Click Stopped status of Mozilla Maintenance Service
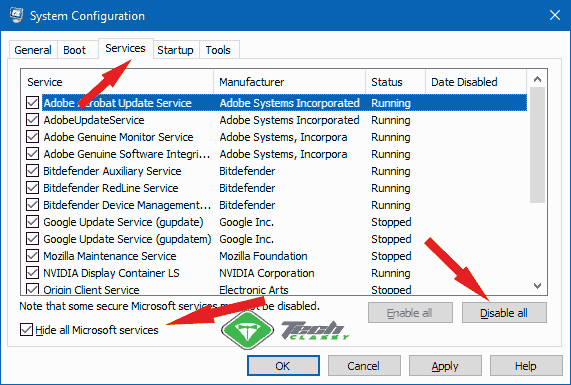Viewport: 571px width, 385px height. 391,256
